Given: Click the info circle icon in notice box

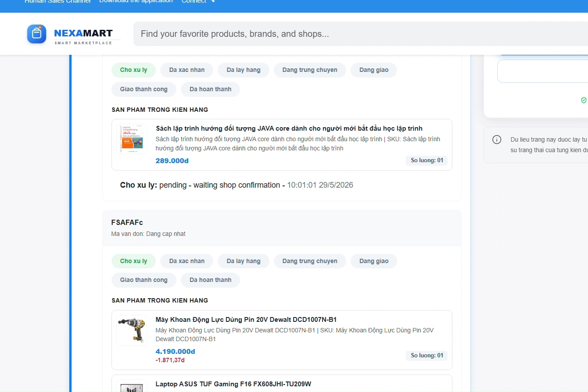Looking at the screenshot, I should click(497, 140).
